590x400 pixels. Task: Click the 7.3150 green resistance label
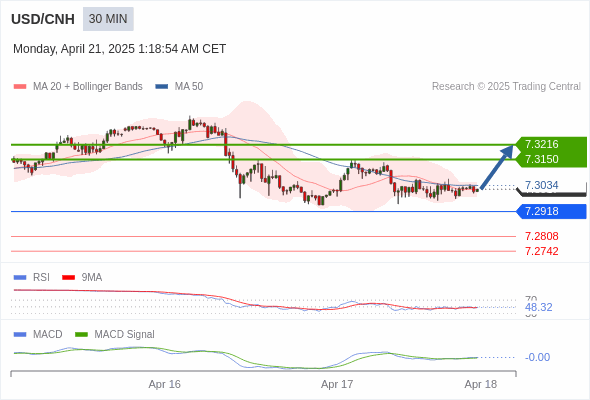coord(550,159)
